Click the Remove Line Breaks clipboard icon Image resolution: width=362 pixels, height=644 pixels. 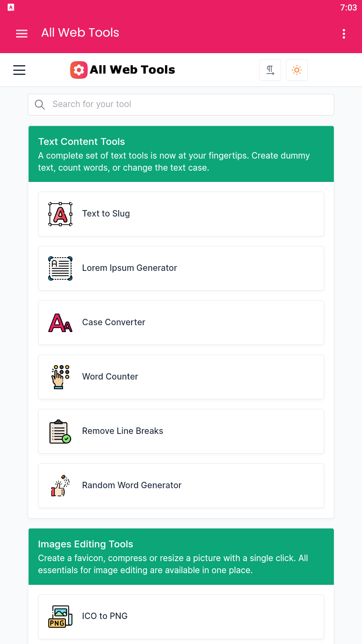(60, 431)
